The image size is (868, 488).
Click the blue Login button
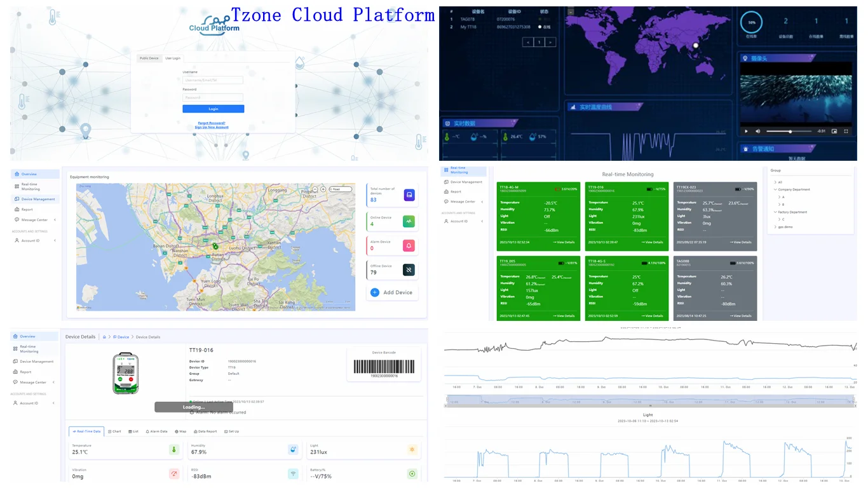click(x=213, y=109)
